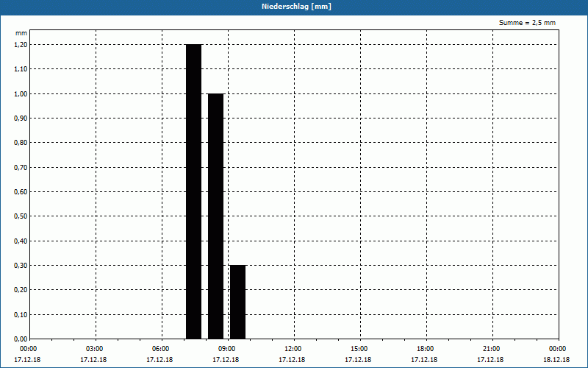Click the 0,30 y-axis value
588x368 pixels.
[21, 265]
